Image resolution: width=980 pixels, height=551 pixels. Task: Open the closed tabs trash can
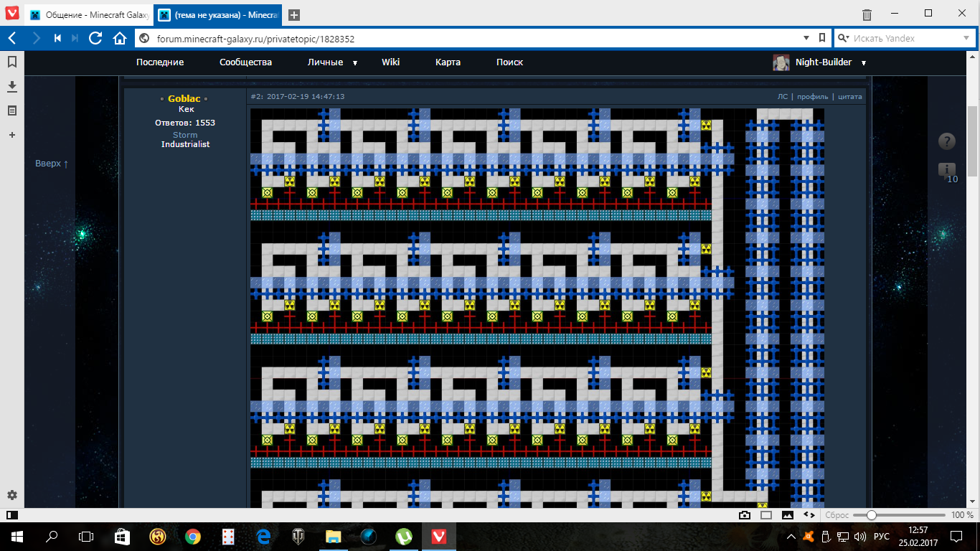point(867,14)
